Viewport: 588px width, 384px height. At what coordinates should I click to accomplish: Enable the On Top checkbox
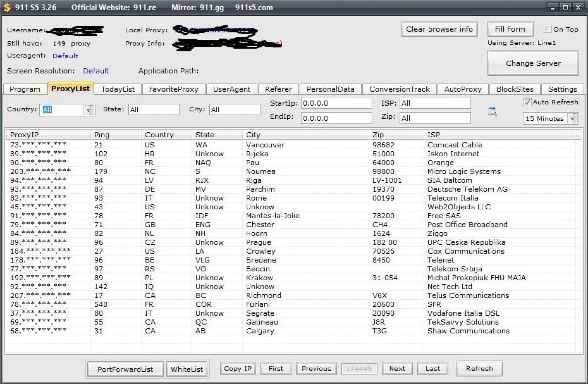tap(547, 28)
